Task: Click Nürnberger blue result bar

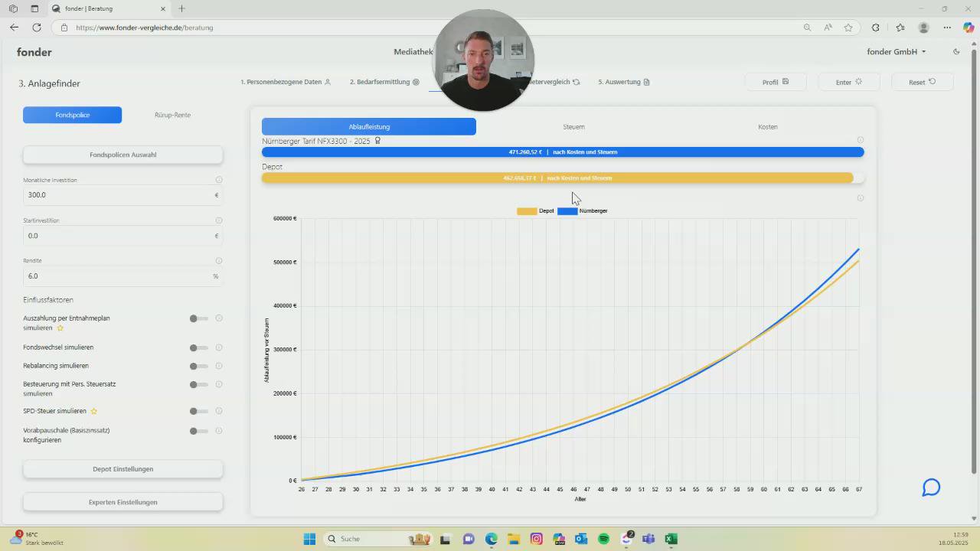Action: [563, 152]
